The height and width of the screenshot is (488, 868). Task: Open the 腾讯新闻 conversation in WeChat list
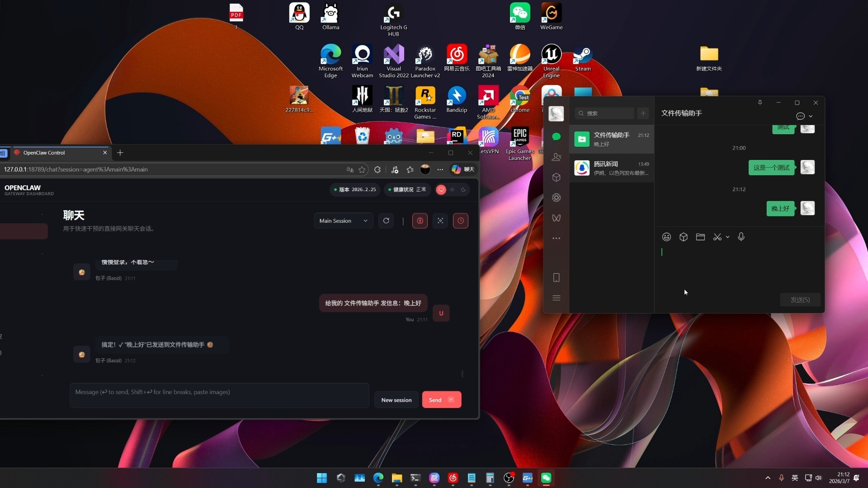pos(612,168)
